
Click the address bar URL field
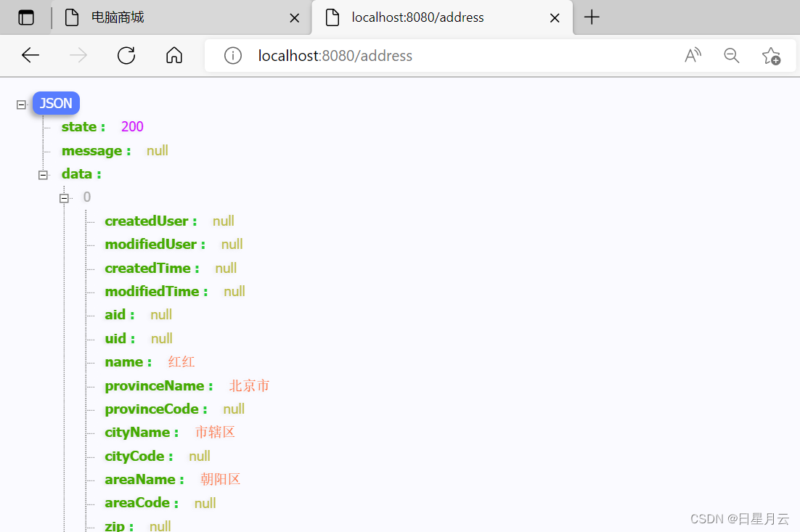tap(436, 56)
